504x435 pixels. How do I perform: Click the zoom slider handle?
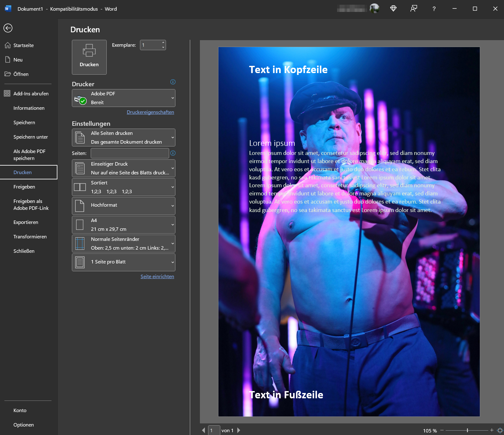(x=467, y=430)
